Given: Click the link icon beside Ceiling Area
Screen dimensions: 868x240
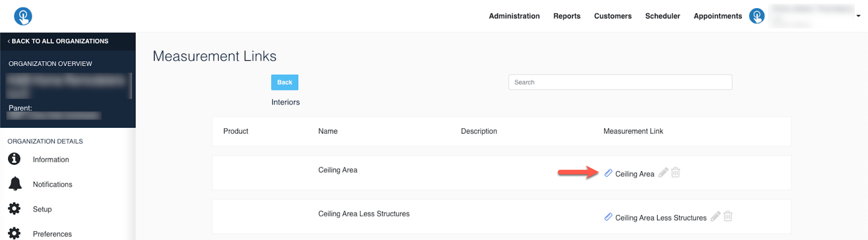Looking at the screenshot, I should (x=609, y=173).
